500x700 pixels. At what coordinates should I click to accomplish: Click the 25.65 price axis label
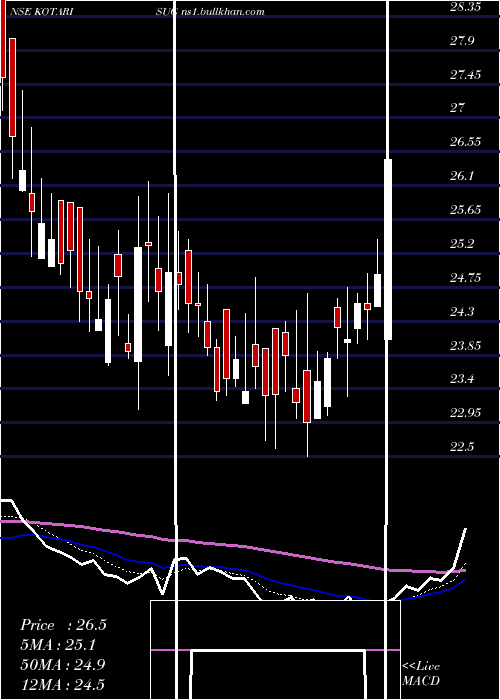[x=465, y=210]
